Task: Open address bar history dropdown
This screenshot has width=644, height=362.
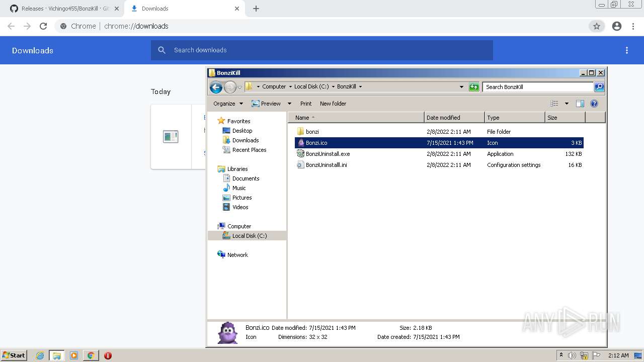Action: (x=461, y=87)
